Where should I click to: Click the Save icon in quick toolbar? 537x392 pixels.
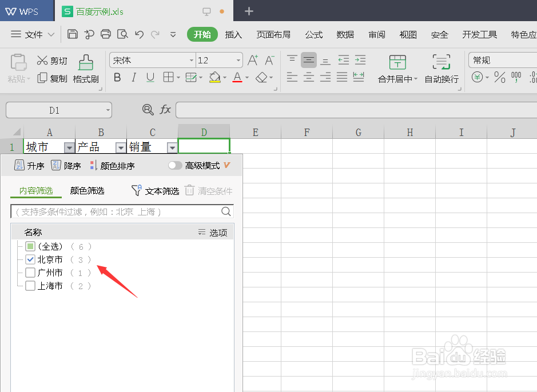pyautogui.click(x=72, y=34)
